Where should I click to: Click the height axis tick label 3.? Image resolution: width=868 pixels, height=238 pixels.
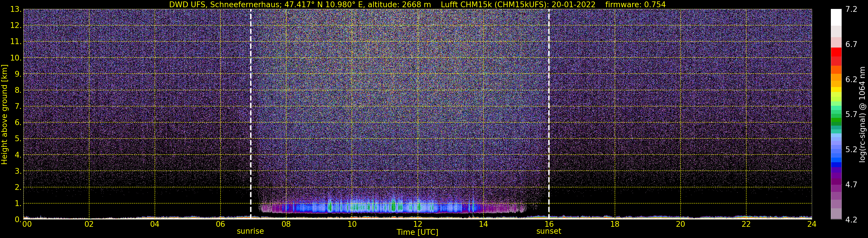pyautogui.click(x=18, y=171)
